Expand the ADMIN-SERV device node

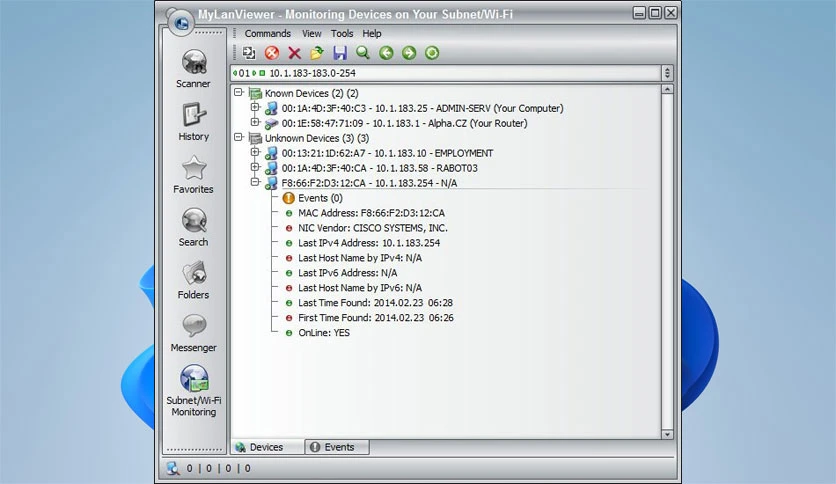pyautogui.click(x=255, y=107)
